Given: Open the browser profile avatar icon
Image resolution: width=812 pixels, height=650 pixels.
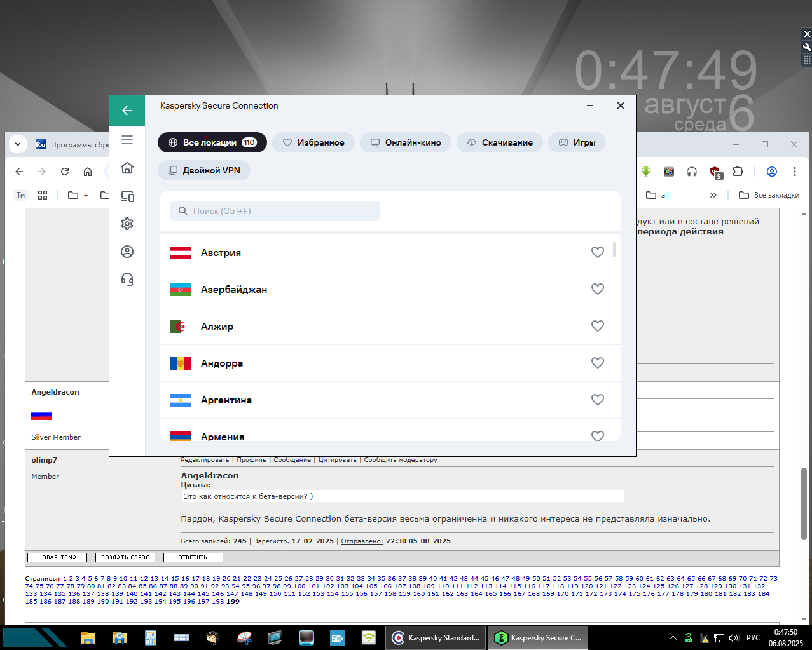Looking at the screenshot, I should 772,172.
